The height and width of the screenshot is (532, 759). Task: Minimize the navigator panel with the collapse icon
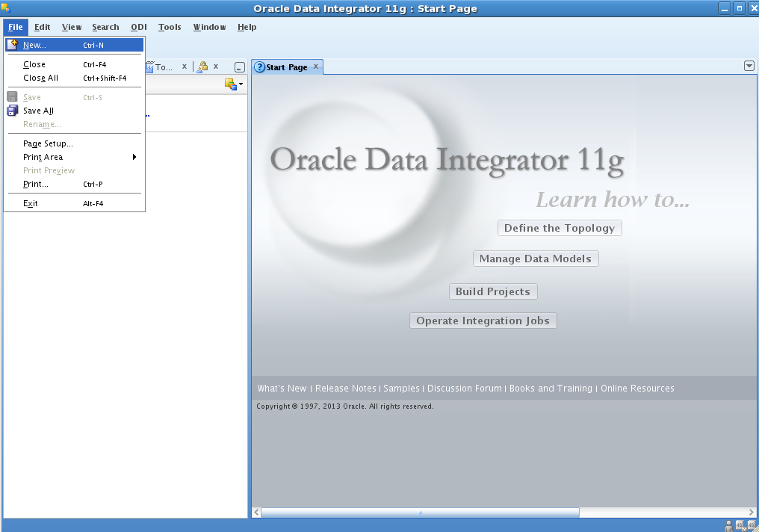pos(239,66)
